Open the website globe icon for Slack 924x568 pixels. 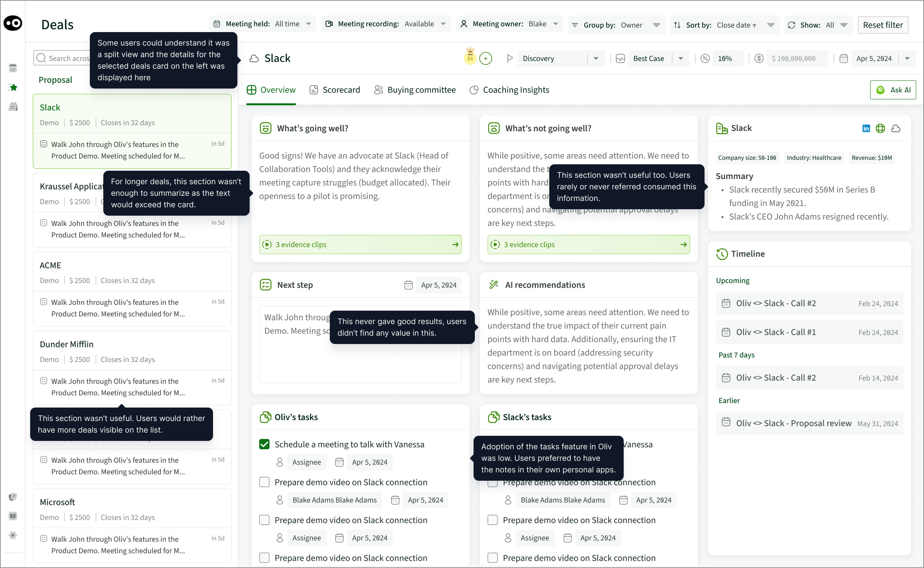tap(880, 128)
